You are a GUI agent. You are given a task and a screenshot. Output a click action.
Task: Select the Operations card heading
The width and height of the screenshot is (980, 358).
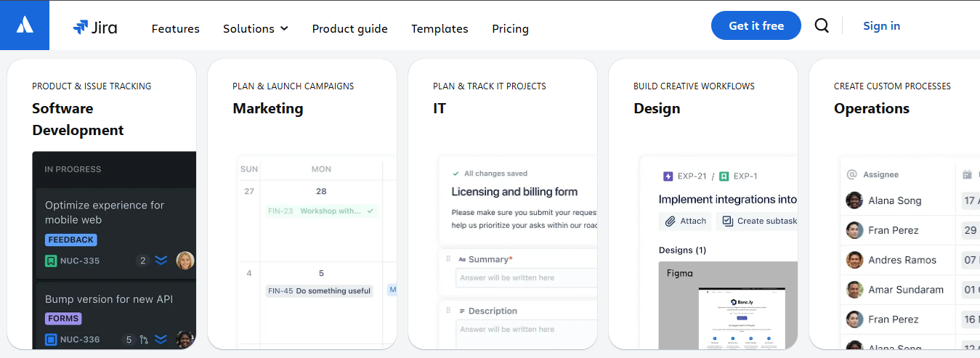pos(872,108)
